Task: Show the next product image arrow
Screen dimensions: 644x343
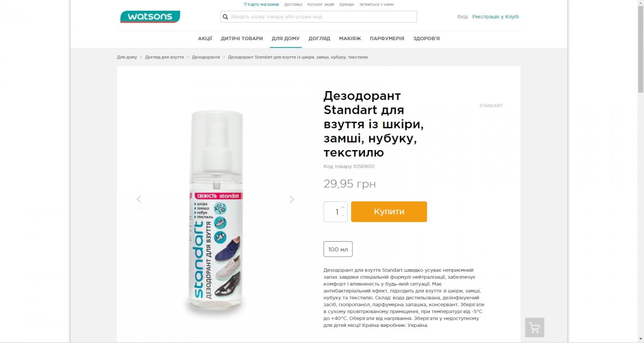Action: [292, 199]
